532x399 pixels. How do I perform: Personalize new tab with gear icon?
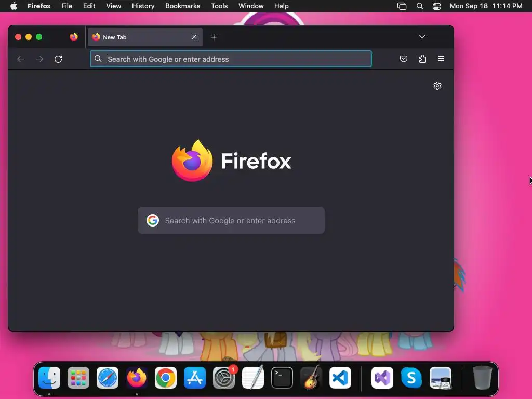coord(437,86)
